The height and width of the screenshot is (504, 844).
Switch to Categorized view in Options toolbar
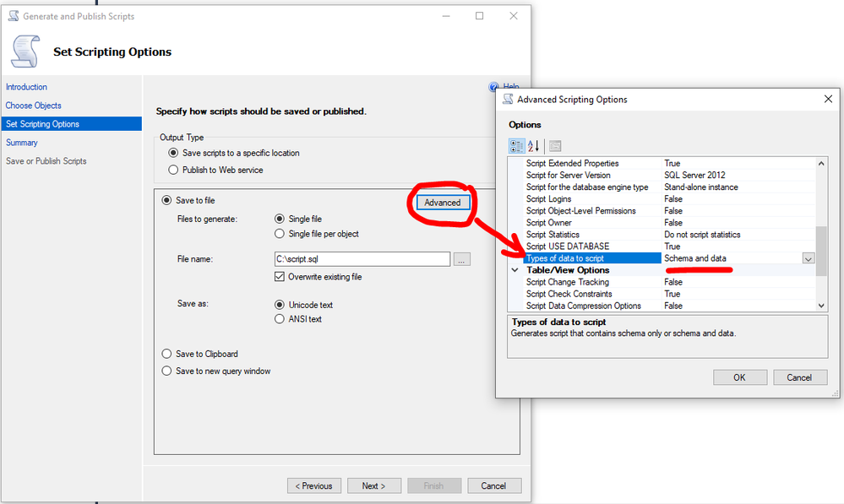[517, 146]
